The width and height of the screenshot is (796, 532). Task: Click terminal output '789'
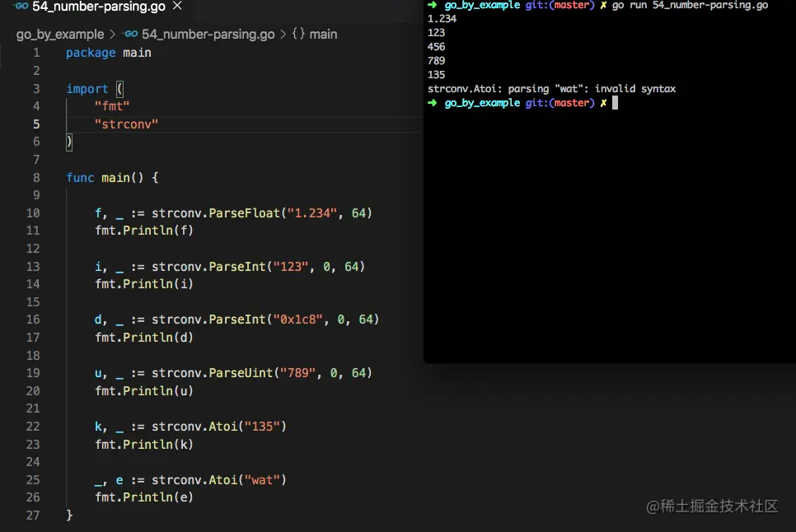[436, 61]
